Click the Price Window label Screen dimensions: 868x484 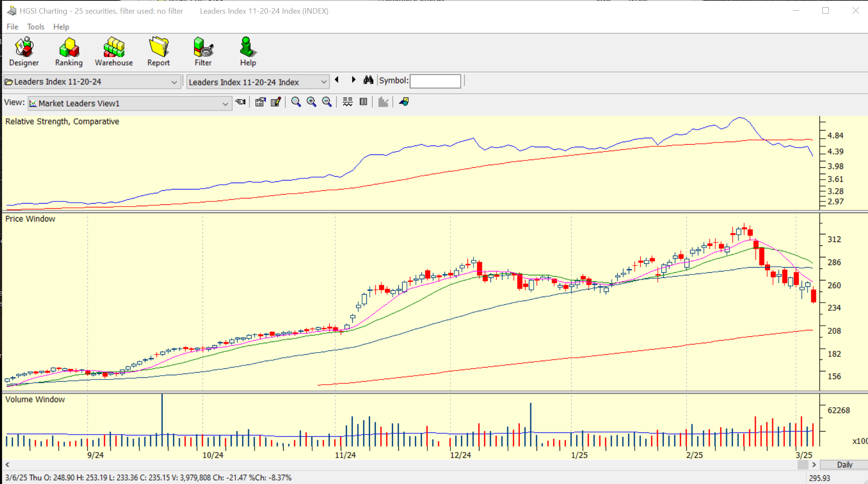[30, 219]
